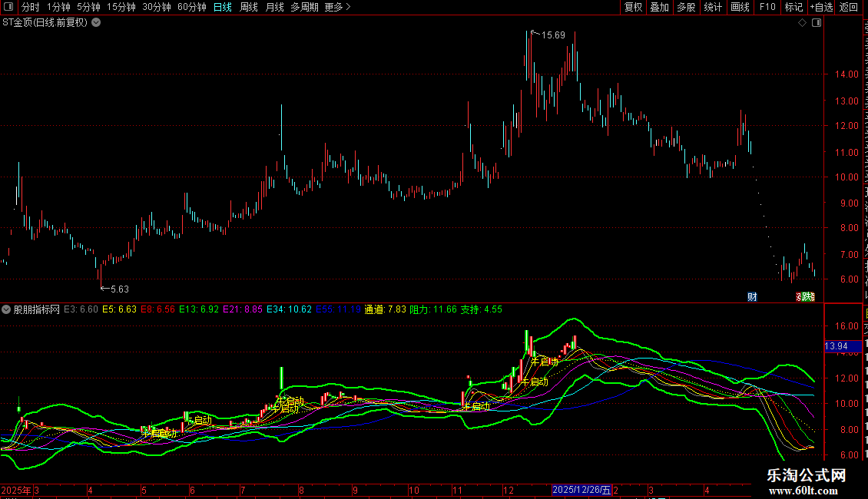Click the E55: 11.19 indicator value
The image size is (868, 499).
pos(338,309)
